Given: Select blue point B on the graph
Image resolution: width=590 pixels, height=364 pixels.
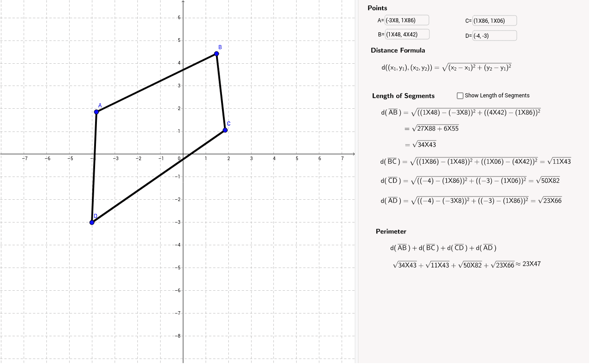Looking at the screenshot, I should [217, 54].
